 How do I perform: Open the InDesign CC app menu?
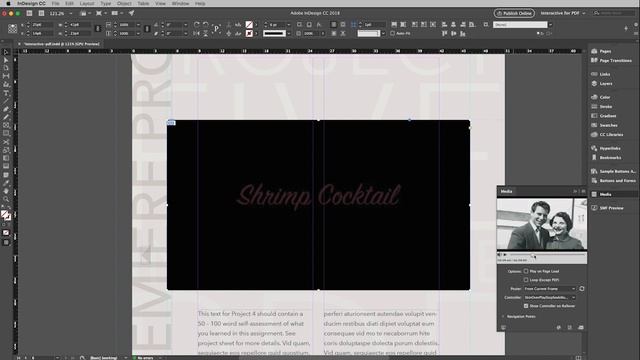pos(31,3)
